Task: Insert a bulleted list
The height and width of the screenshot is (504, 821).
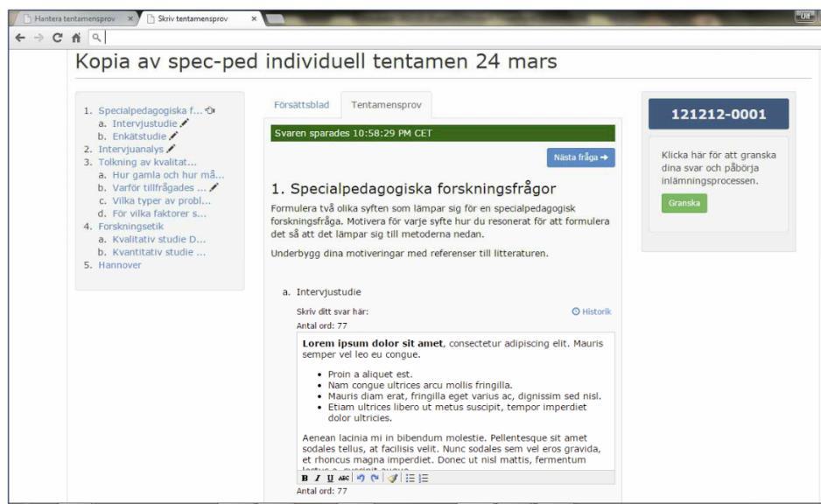Action: click(x=410, y=478)
